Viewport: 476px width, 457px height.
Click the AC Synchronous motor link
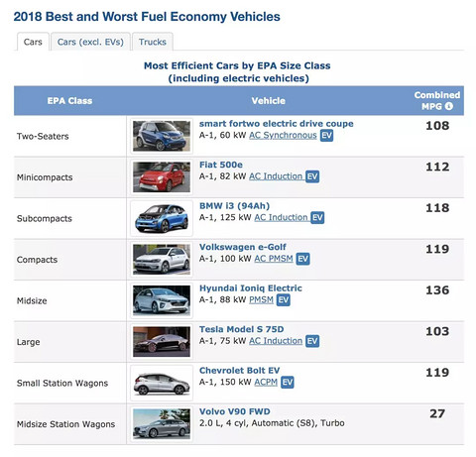coord(283,135)
